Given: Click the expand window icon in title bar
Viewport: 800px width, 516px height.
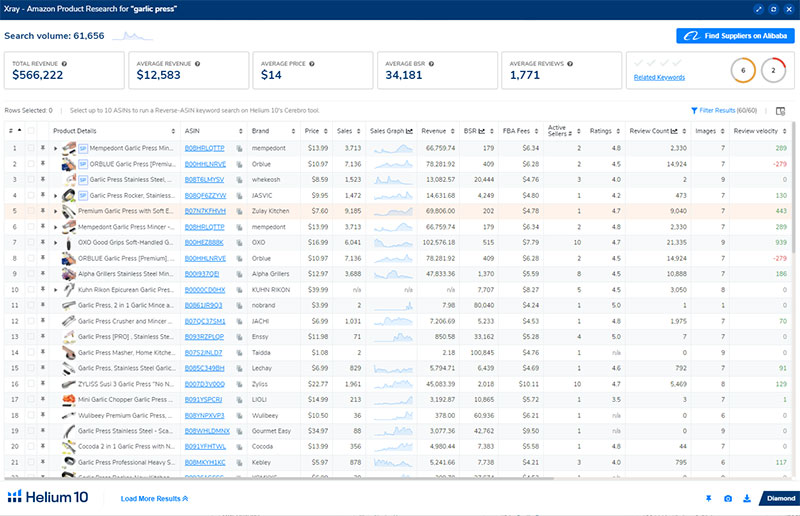Looking at the screenshot, I should click(759, 9).
